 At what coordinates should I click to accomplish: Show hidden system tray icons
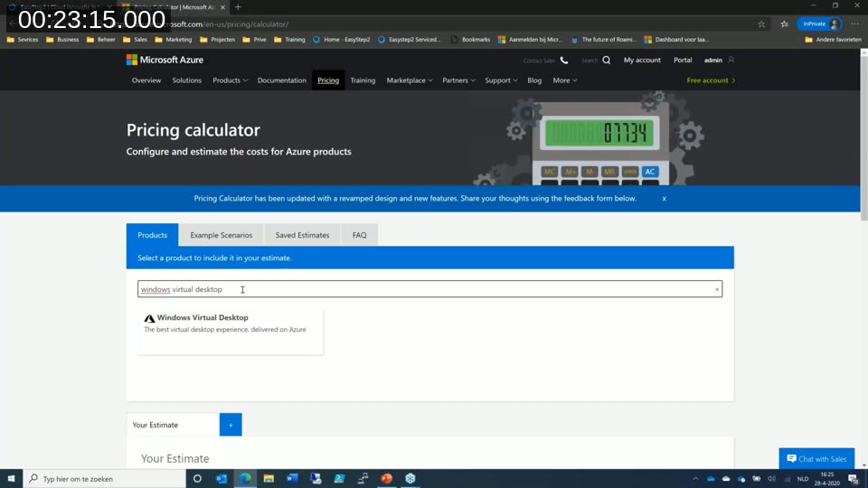click(x=696, y=479)
